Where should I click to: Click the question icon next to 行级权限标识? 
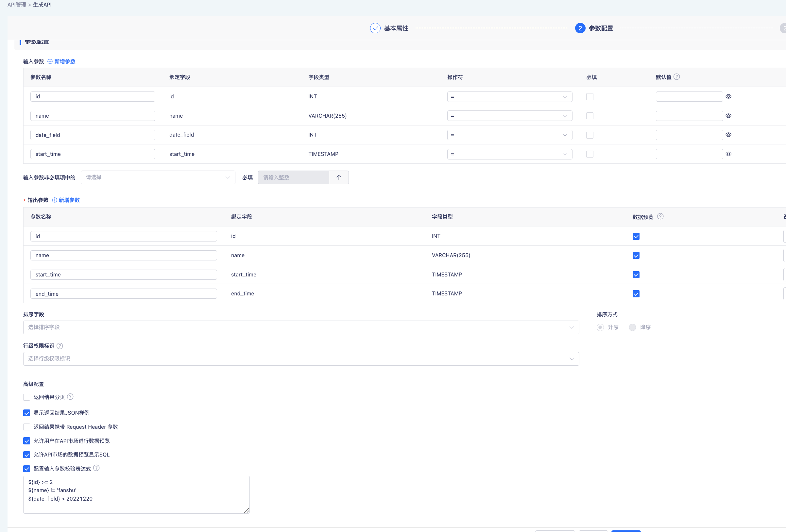click(x=60, y=346)
